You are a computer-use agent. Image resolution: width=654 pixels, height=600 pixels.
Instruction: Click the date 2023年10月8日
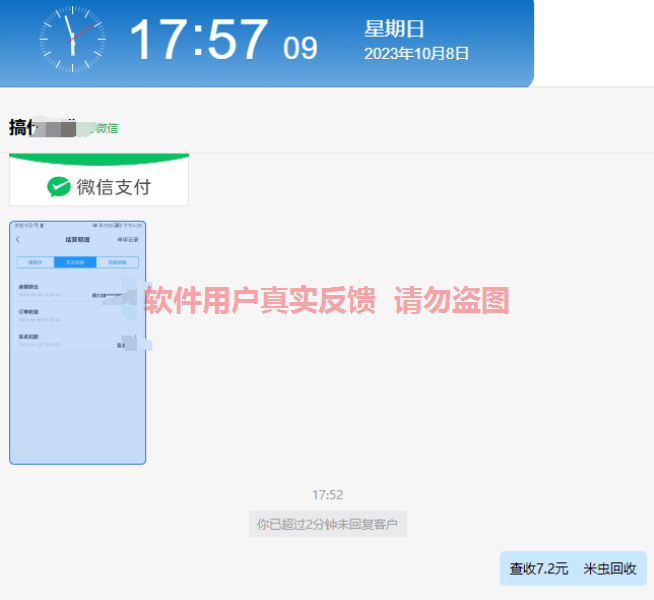coord(416,53)
